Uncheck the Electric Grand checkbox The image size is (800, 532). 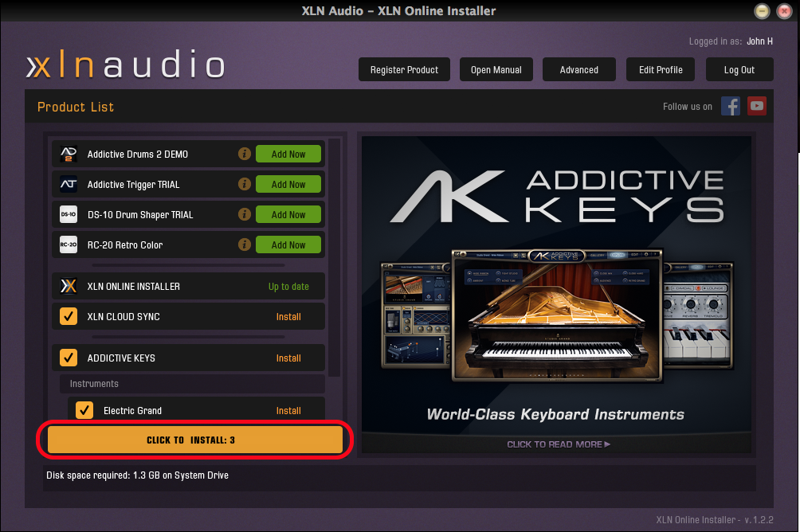point(84,410)
